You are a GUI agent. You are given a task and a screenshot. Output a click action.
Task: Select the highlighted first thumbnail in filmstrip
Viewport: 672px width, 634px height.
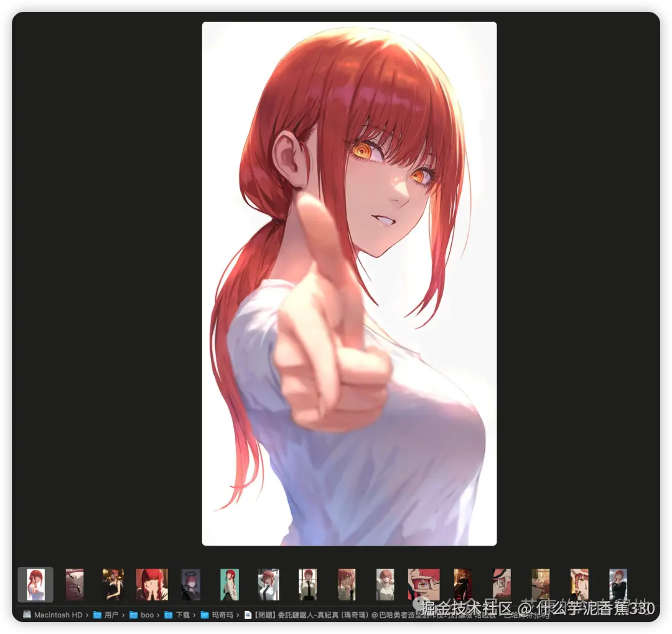(35, 584)
